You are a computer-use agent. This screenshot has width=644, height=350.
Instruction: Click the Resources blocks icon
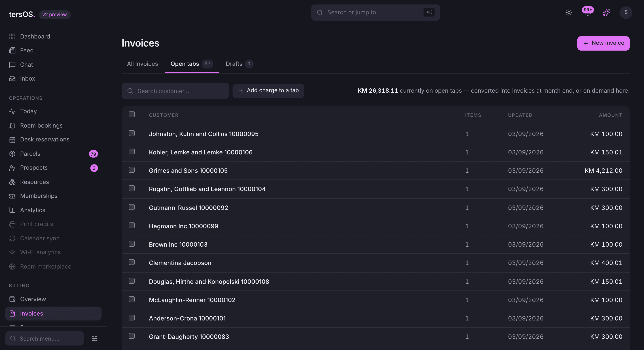(12, 182)
